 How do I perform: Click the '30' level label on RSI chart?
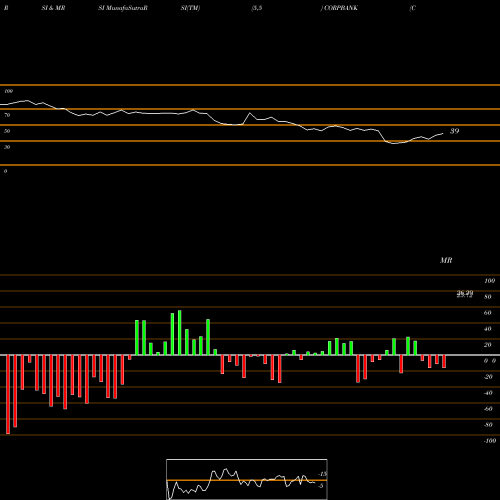point(7,147)
